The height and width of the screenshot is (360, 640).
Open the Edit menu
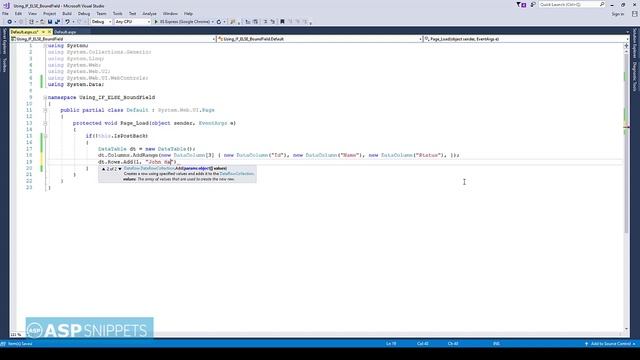[x=18, y=13]
